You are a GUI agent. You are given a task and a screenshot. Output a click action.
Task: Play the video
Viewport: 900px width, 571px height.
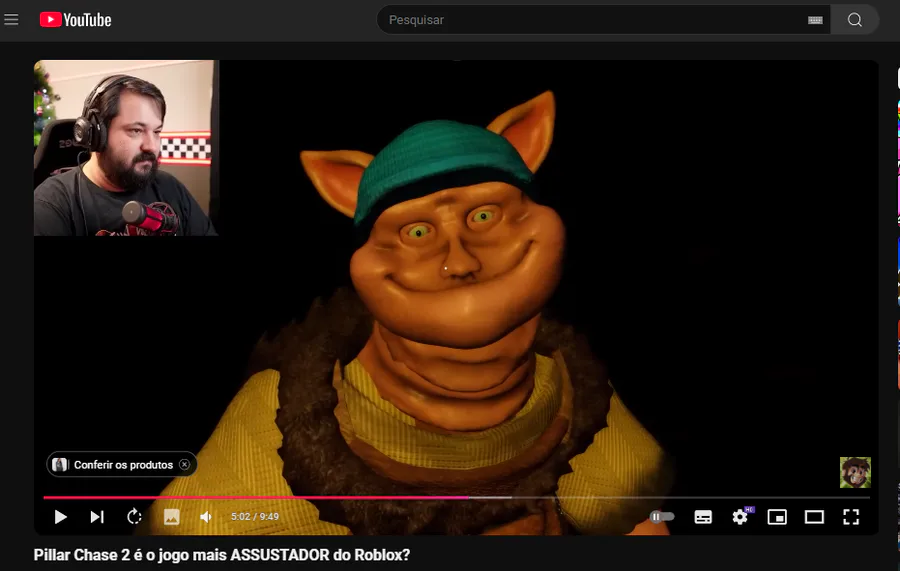coord(60,517)
